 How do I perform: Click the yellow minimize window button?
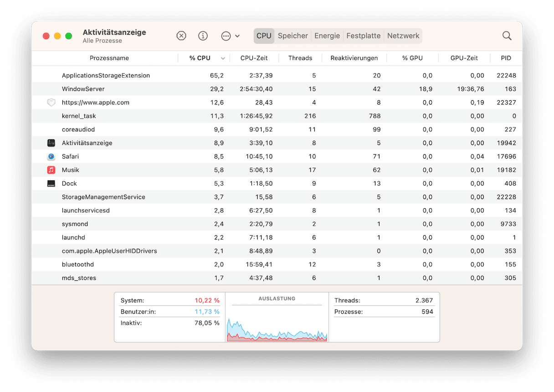pos(57,36)
